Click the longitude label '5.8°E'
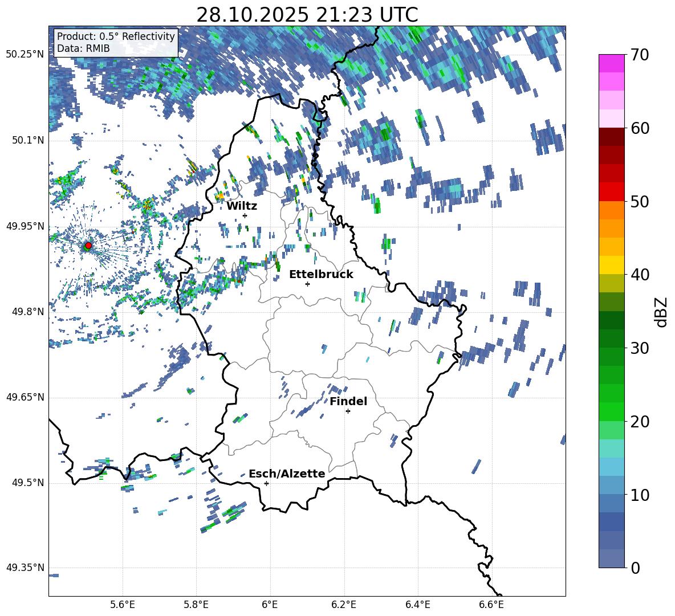Screen dimensions: 675x616 (196, 605)
